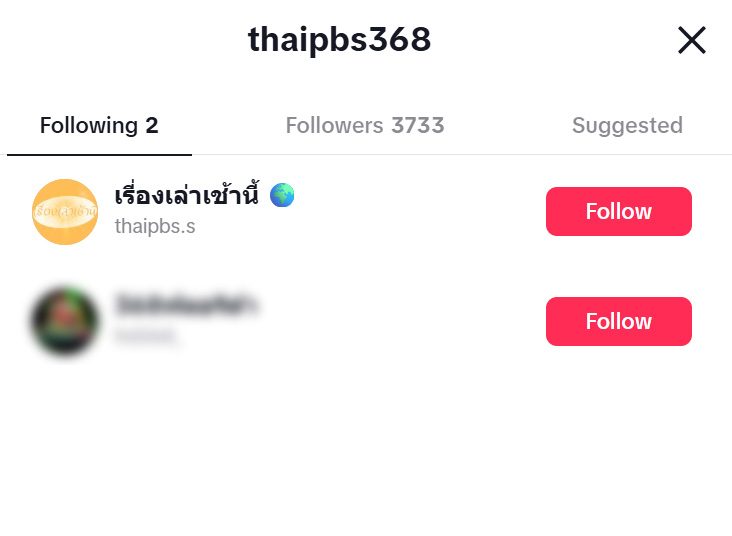Tap the X icon beside thaipbs368

[691, 40]
